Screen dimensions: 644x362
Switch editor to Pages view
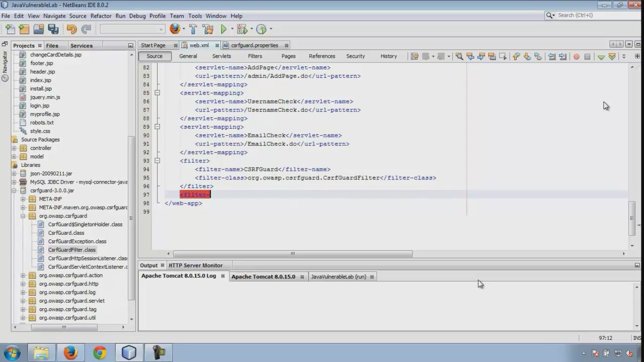[x=288, y=56]
